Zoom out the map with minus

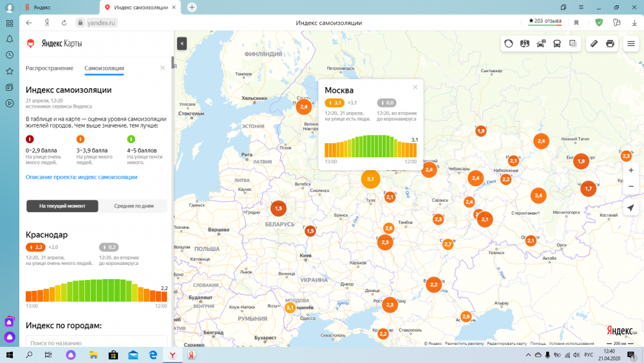coord(631,186)
